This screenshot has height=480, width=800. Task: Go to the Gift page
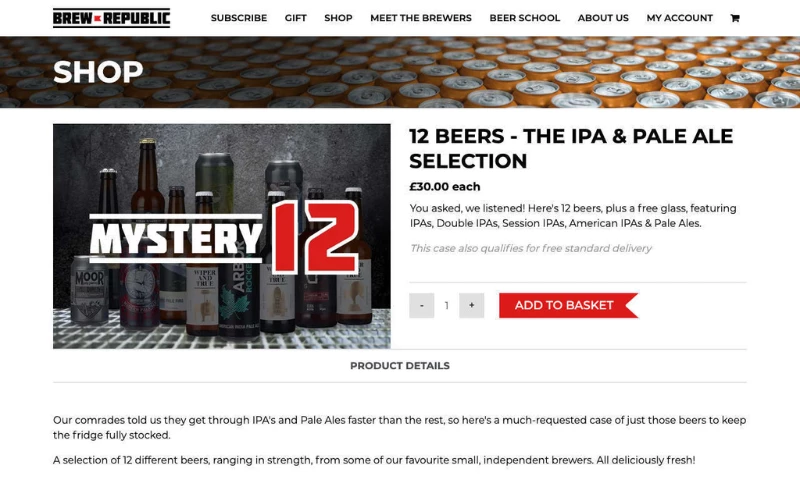[295, 18]
